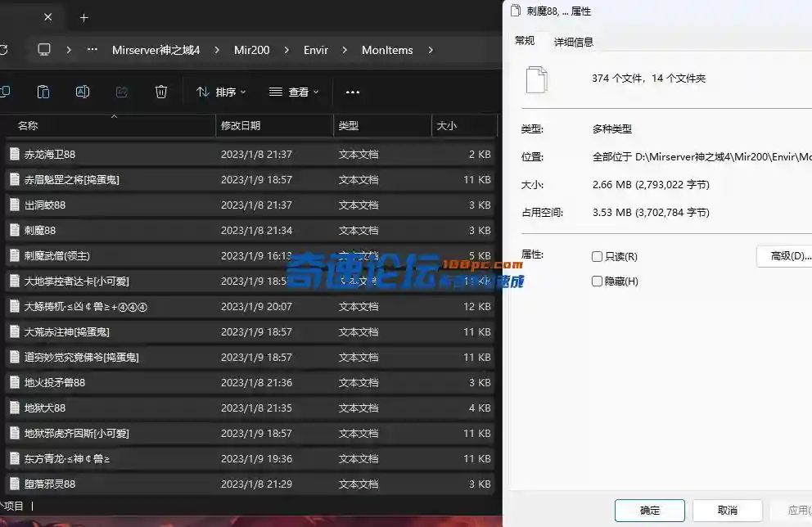Click the 374 个文件, 14 个文件夹 summary text
The width and height of the screenshot is (812, 527).
648,79
